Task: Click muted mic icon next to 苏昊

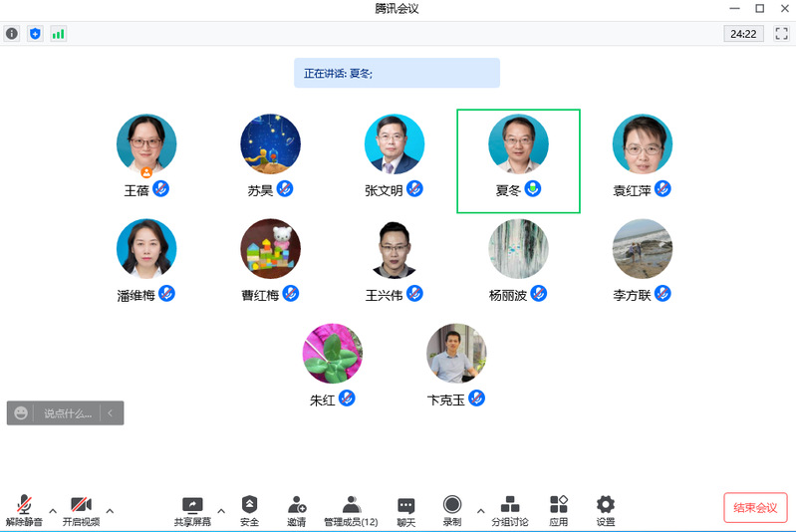Action: [285, 189]
